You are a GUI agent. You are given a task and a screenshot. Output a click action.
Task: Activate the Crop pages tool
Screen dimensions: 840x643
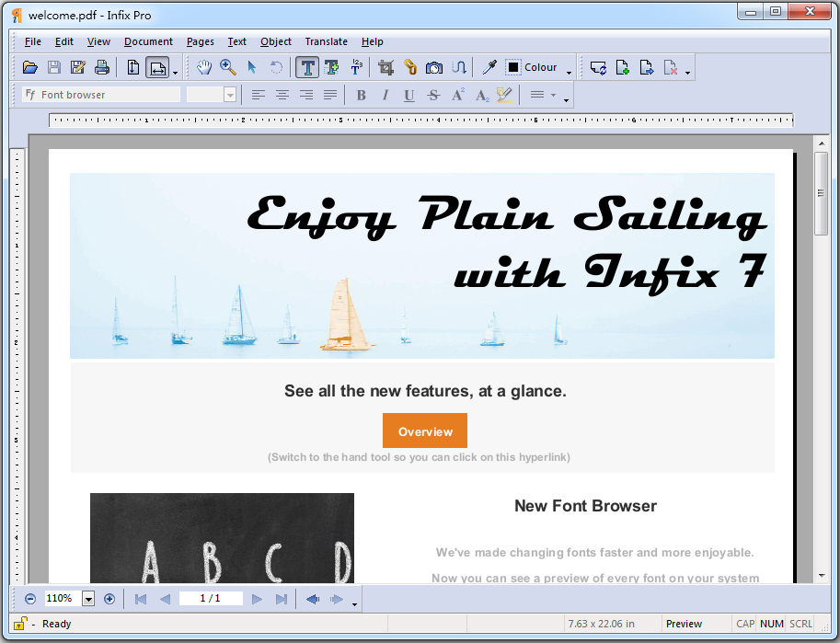(x=385, y=66)
